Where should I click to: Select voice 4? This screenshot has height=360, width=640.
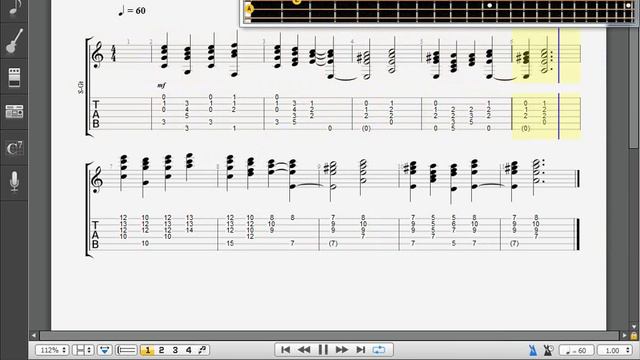click(x=189, y=350)
